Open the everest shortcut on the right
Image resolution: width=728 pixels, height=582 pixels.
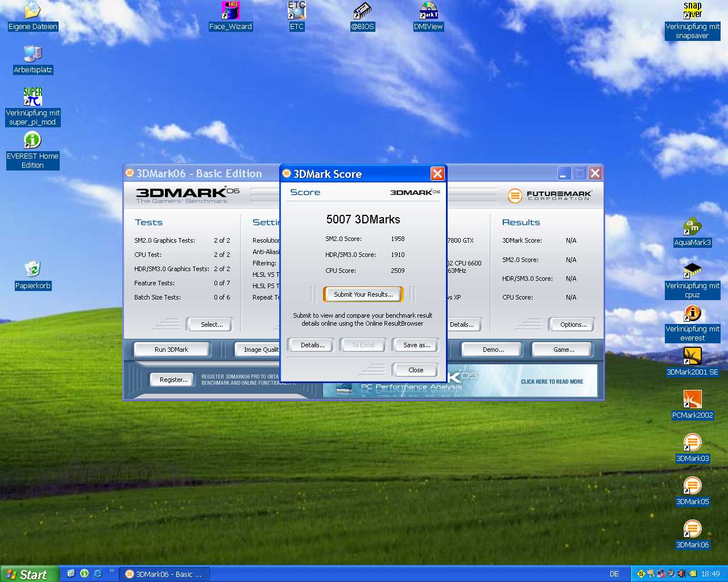coord(692,323)
